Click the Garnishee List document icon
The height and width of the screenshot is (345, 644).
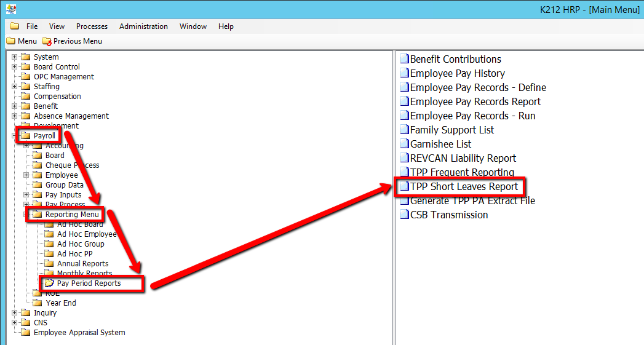click(x=404, y=144)
